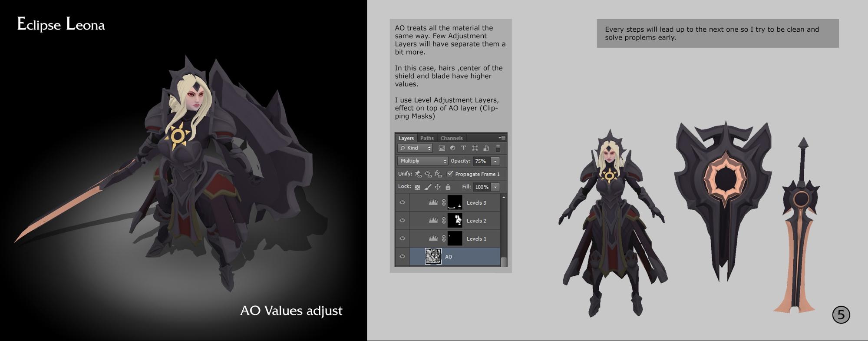
Task: Click the pixel layer filter icon
Action: [x=442, y=148]
